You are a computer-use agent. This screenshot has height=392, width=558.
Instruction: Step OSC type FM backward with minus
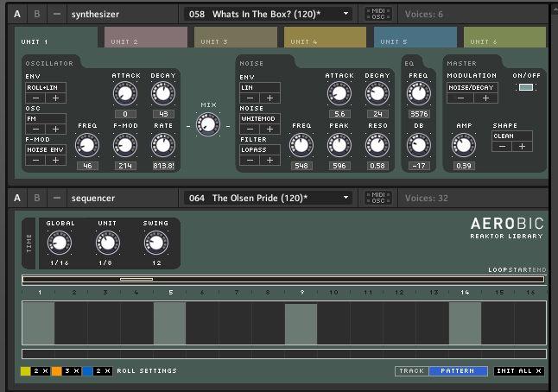(x=35, y=130)
